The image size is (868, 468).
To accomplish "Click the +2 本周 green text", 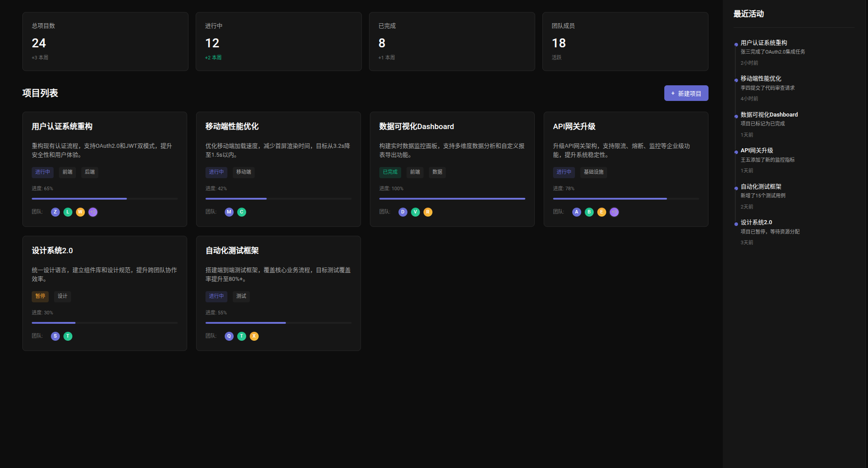I will (213, 58).
